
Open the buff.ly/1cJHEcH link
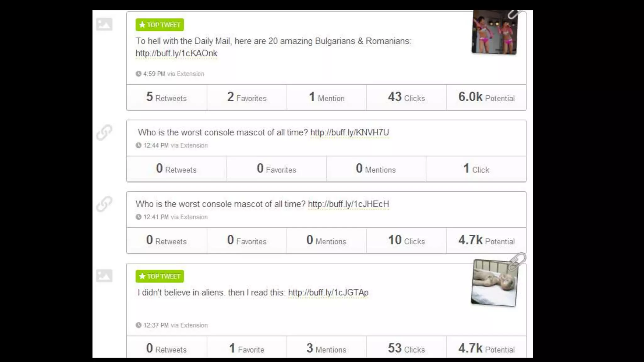[x=348, y=204]
